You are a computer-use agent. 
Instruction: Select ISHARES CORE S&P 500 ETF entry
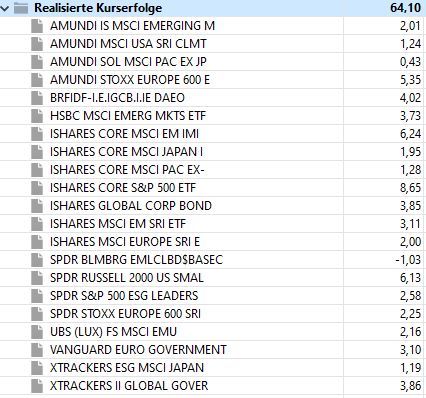tap(123, 188)
